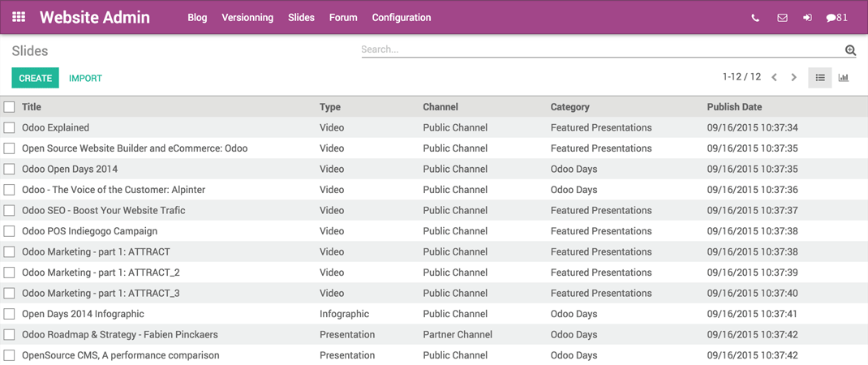The image size is (868, 365).
Task: Click Presentation type of Odoo Roadmap row
Action: (x=347, y=334)
